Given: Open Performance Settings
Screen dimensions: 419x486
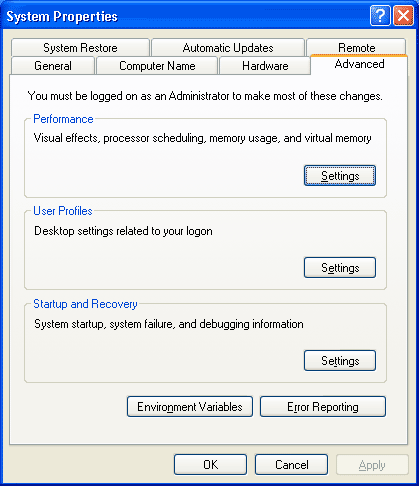Looking at the screenshot, I should coord(340,175).
